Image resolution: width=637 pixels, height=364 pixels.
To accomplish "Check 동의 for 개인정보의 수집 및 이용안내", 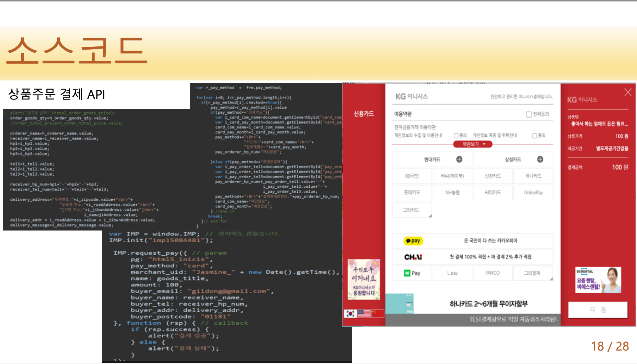I will coord(456,135).
